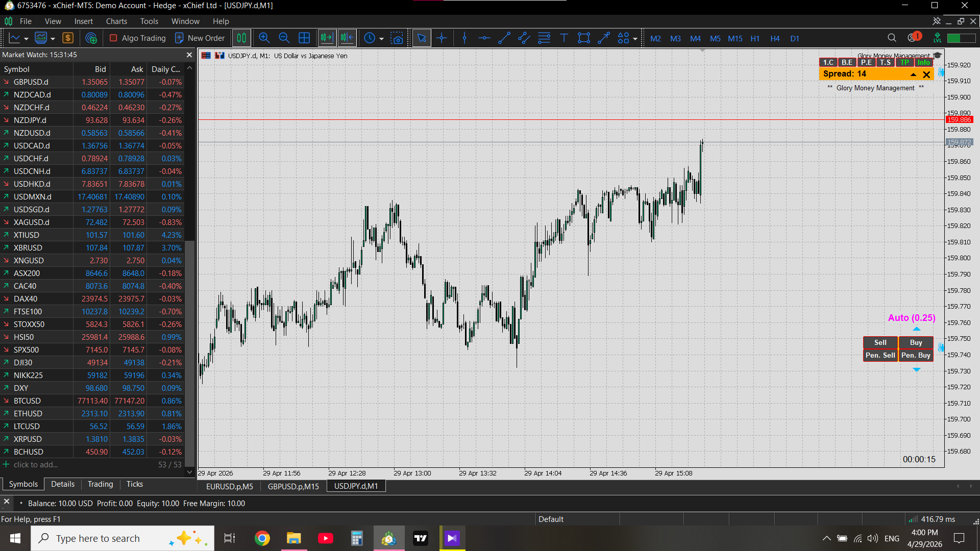
Task: Switch chart timeframe to H1
Action: click(x=755, y=39)
